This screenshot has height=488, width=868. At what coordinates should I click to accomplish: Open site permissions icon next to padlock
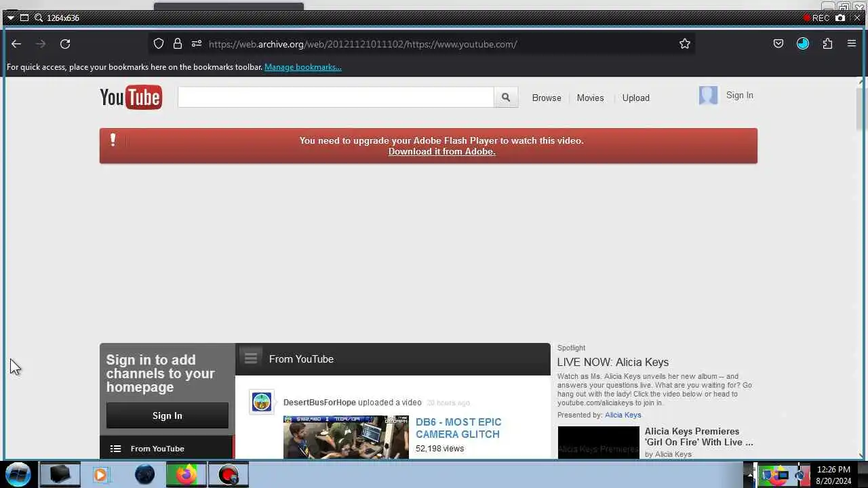coord(197,44)
